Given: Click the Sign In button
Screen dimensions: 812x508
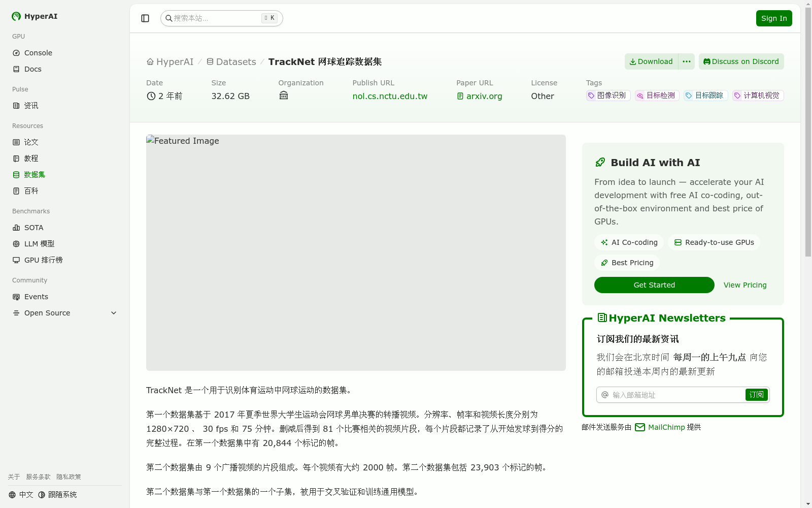Looking at the screenshot, I should tap(774, 18).
